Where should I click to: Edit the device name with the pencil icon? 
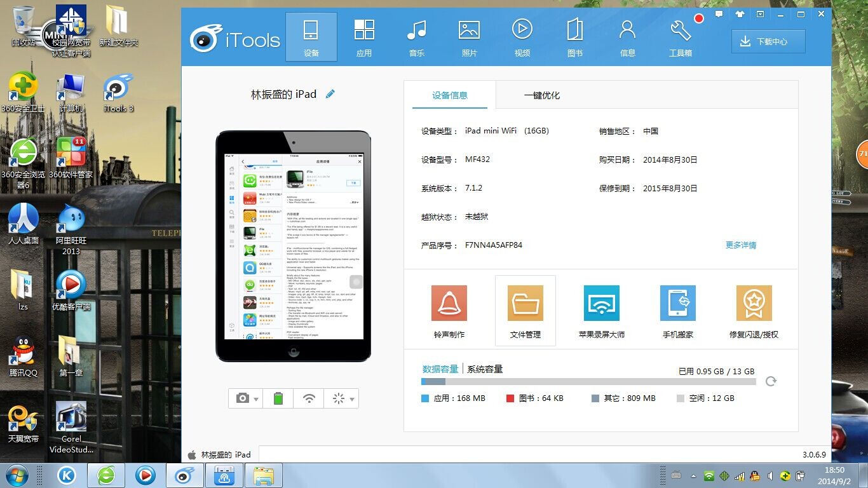330,94
